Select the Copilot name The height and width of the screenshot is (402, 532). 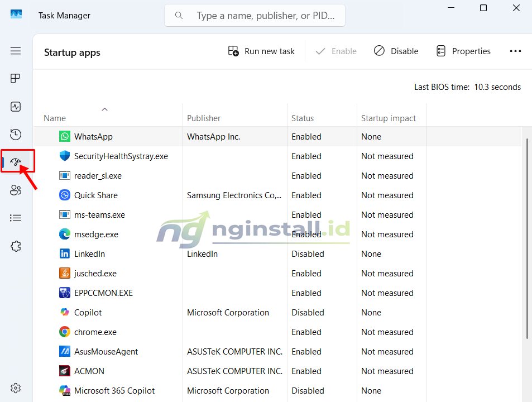[x=88, y=313]
